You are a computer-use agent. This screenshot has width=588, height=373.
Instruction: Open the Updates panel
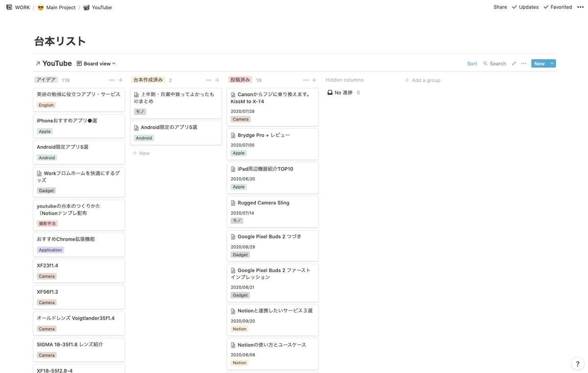(525, 7)
